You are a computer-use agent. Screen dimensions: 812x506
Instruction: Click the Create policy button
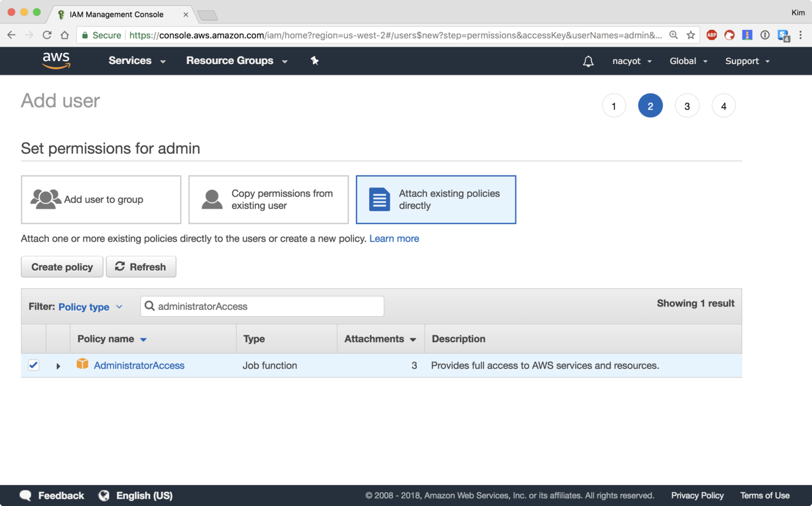coord(62,267)
